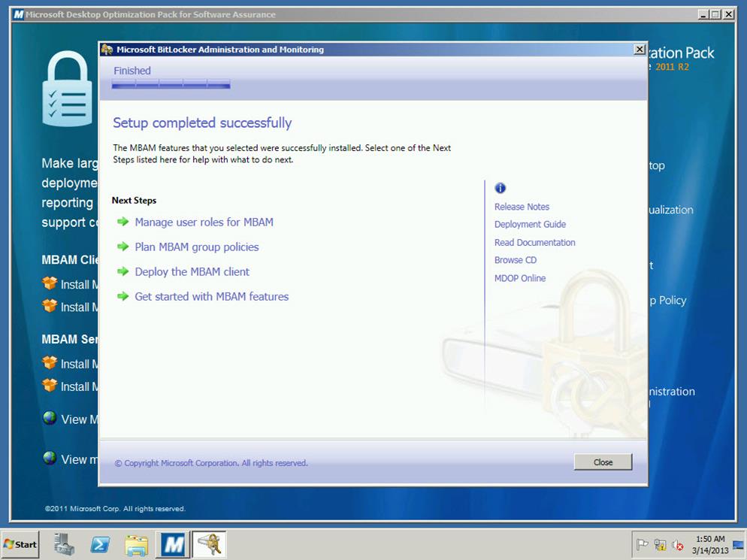Click the MDOP logo icon in background window title
Viewport: 747px width, 560px height.
(x=18, y=14)
